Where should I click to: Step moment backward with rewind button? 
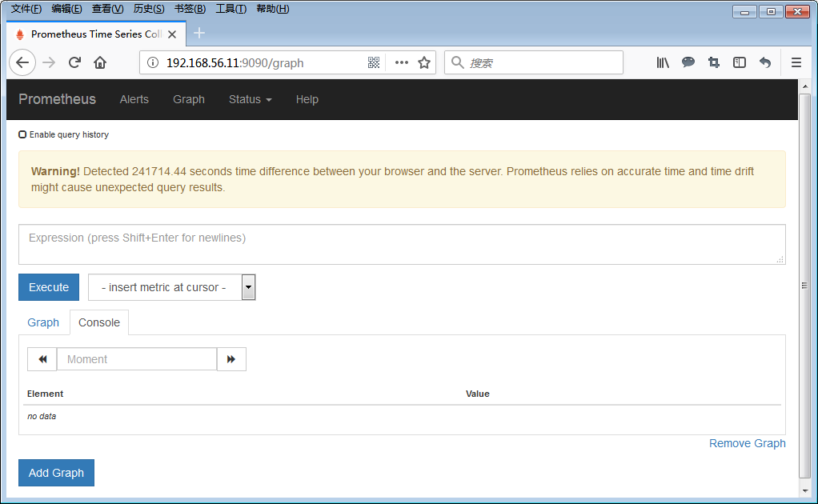(x=42, y=359)
